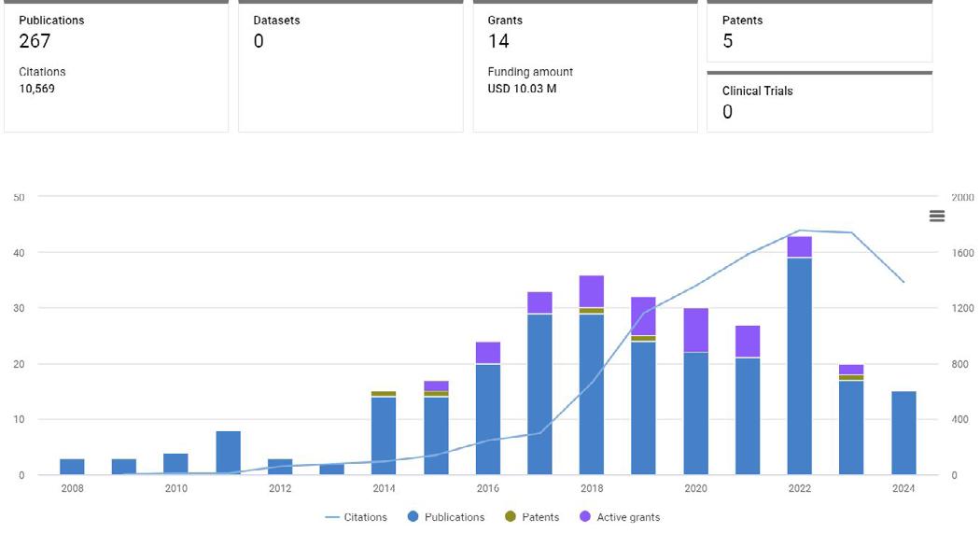
Task: Open the Grants summary card
Action: click(x=585, y=65)
